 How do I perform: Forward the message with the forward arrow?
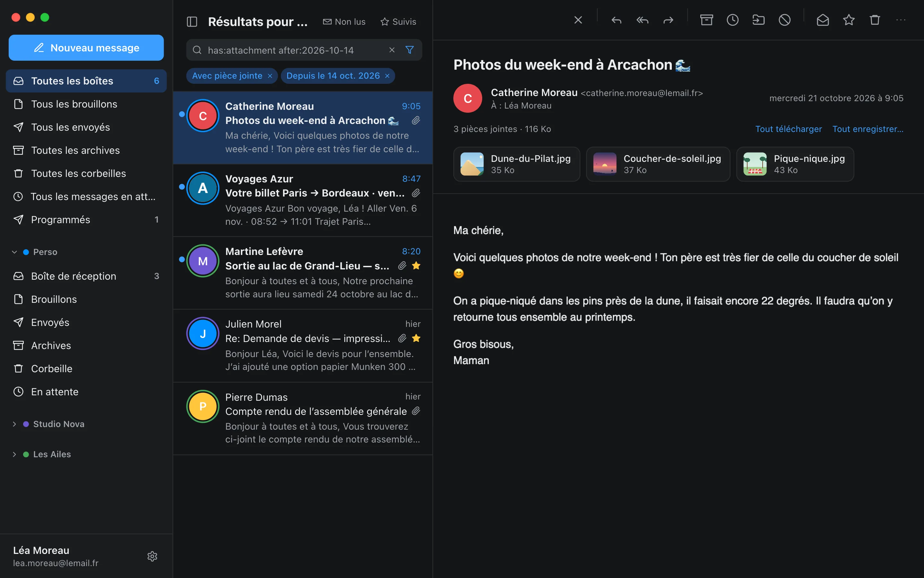click(x=668, y=20)
